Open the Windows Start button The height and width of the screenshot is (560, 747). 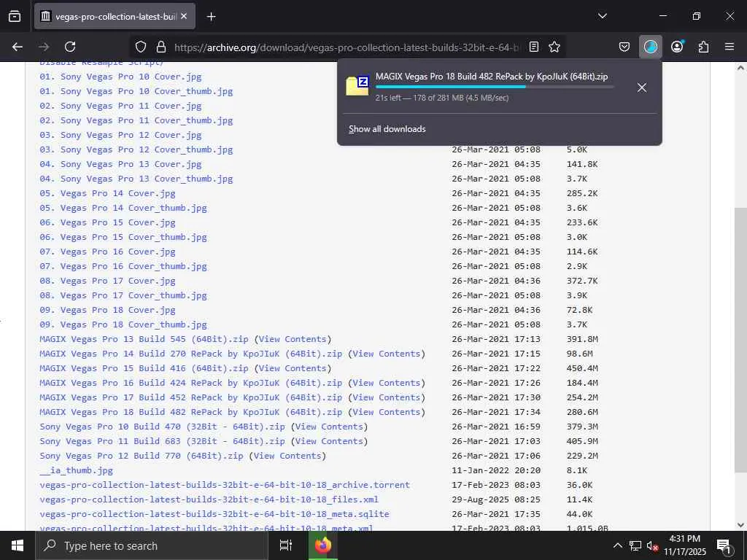[18, 545]
